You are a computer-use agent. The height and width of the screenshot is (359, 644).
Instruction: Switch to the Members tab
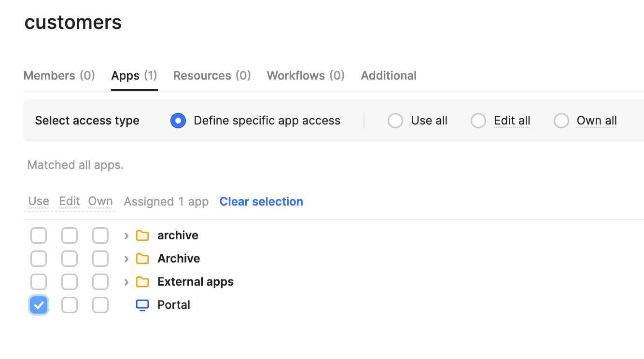click(x=59, y=76)
